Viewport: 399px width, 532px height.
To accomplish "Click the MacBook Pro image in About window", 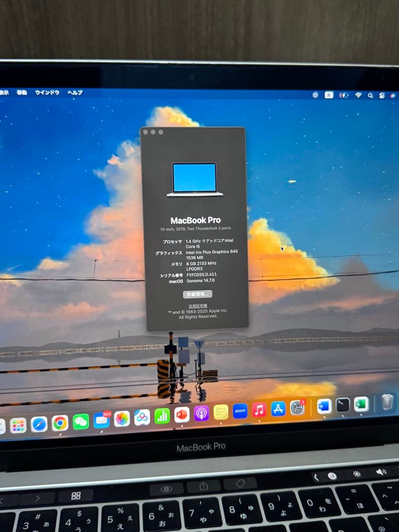I will [195, 179].
